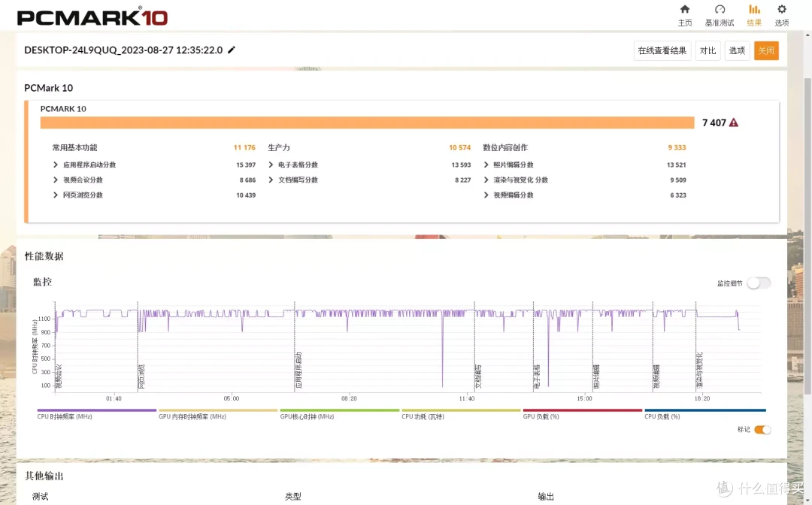Click the 数位内容创作 heading
This screenshot has height=505, width=812.
click(505, 147)
